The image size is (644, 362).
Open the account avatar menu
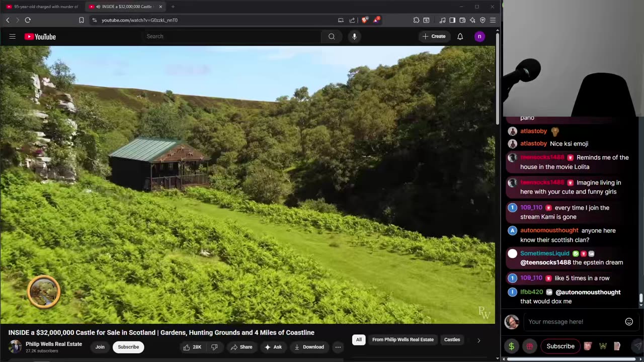point(479,36)
